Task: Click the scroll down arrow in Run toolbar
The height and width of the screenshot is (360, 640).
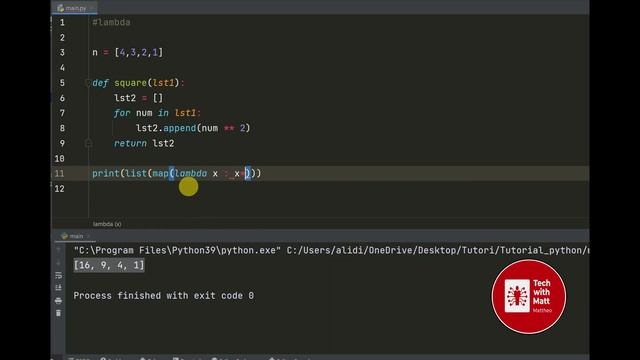Action: [x=58, y=262]
